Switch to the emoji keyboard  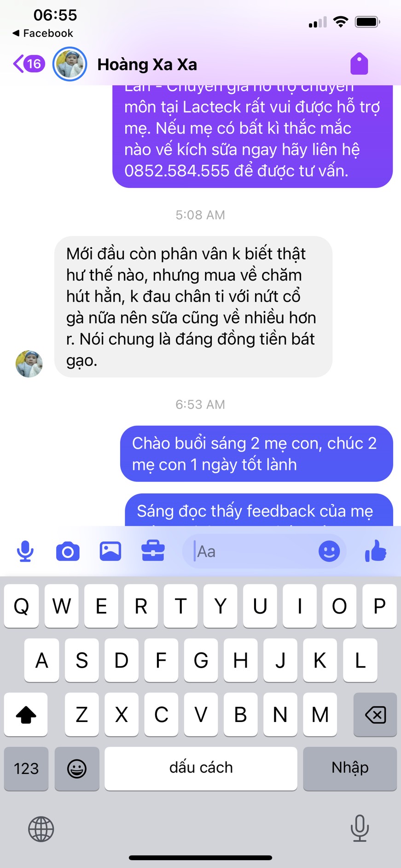point(77,768)
